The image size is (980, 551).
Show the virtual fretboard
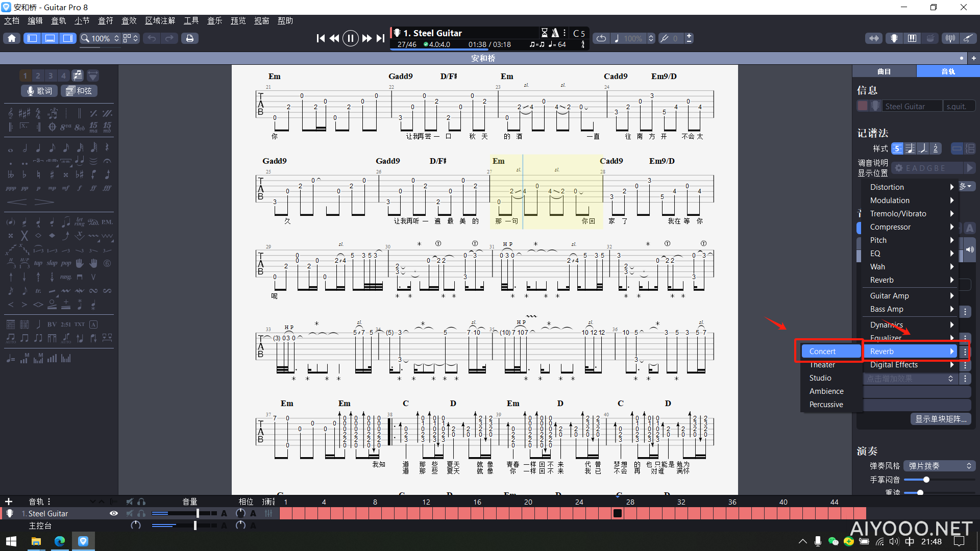point(894,38)
